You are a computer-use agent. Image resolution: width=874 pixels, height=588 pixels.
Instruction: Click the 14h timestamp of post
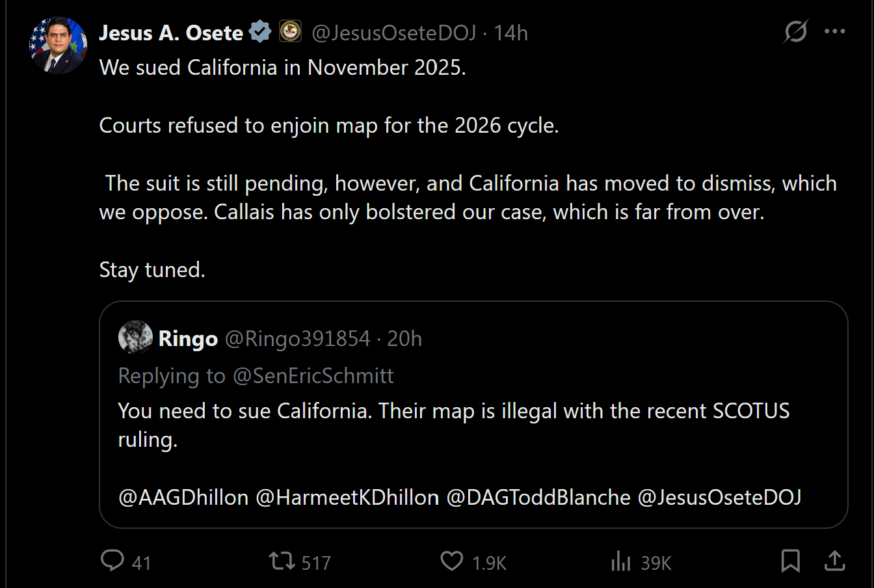pyautogui.click(x=510, y=33)
